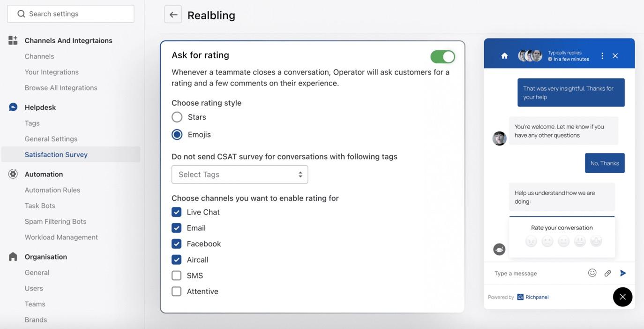The image size is (644, 329).
Task: Open the three-dot menu in chat header
Action: (x=602, y=56)
